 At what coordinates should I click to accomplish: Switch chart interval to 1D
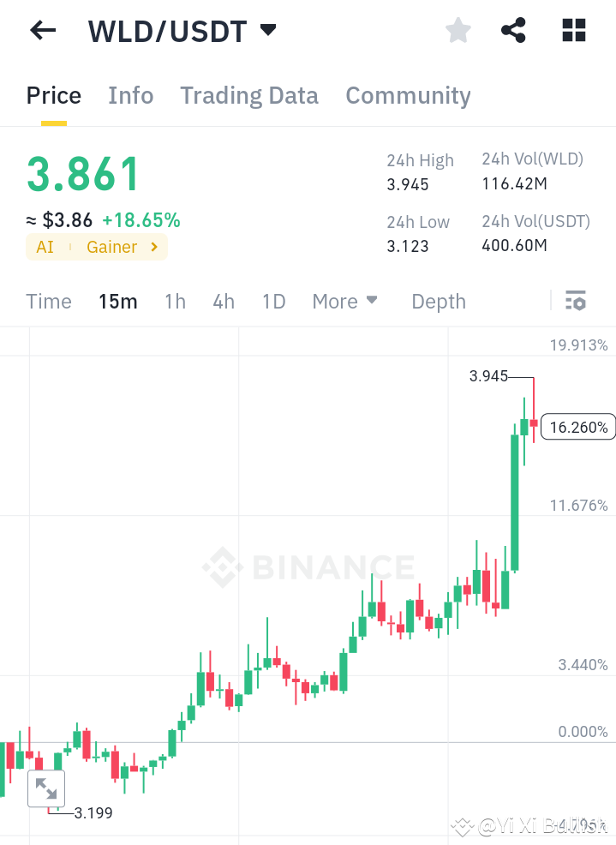(273, 301)
